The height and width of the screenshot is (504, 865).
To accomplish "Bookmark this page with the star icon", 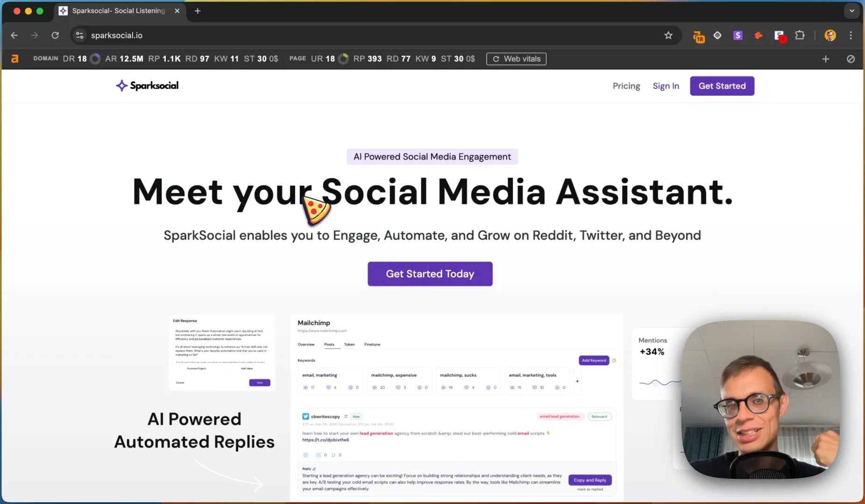I will [x=668, y=35].
